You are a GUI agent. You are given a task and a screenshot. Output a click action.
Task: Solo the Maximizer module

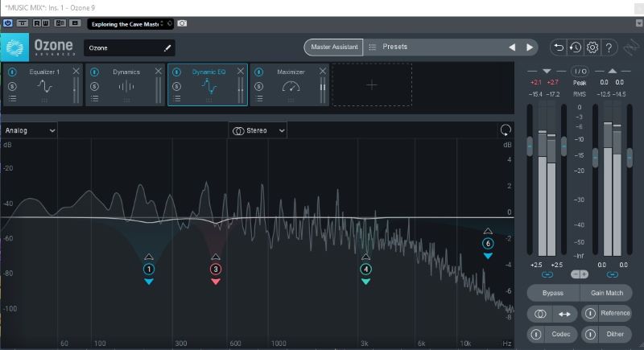258,86
